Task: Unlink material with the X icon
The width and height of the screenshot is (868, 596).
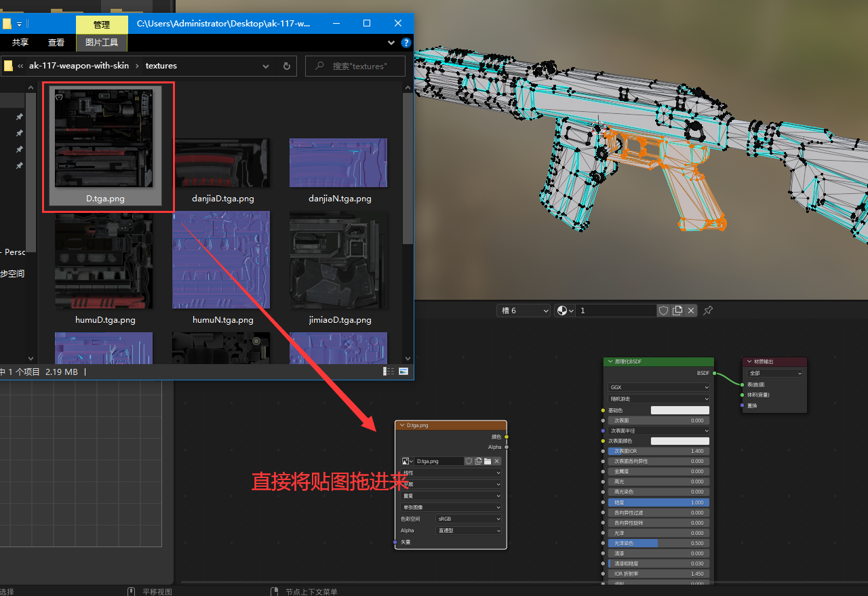Action: click(x=691, y=311)
